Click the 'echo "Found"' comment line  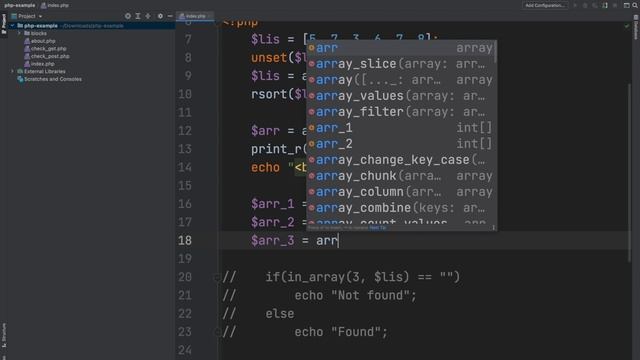(341, 332)
